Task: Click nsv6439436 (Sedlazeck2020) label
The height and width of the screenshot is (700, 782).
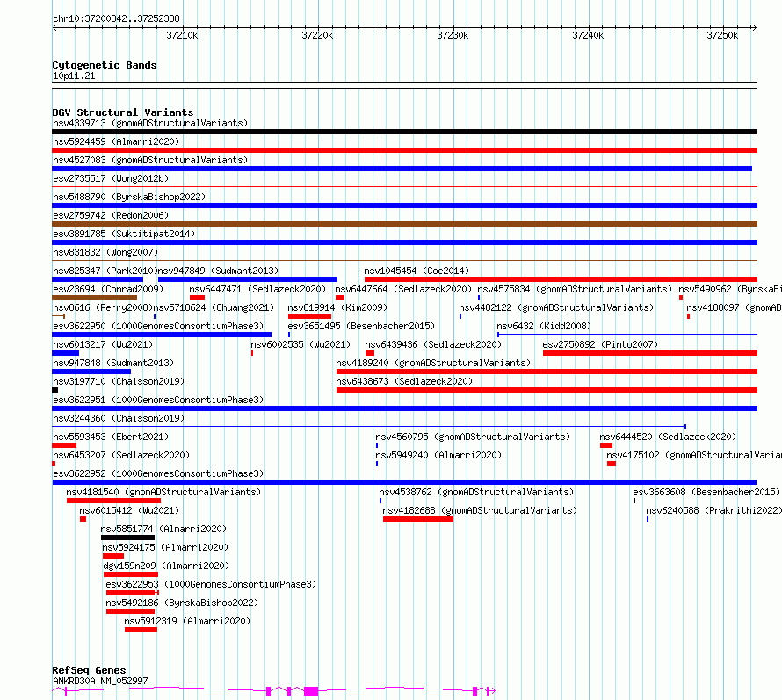Action: tap(433, 344)
